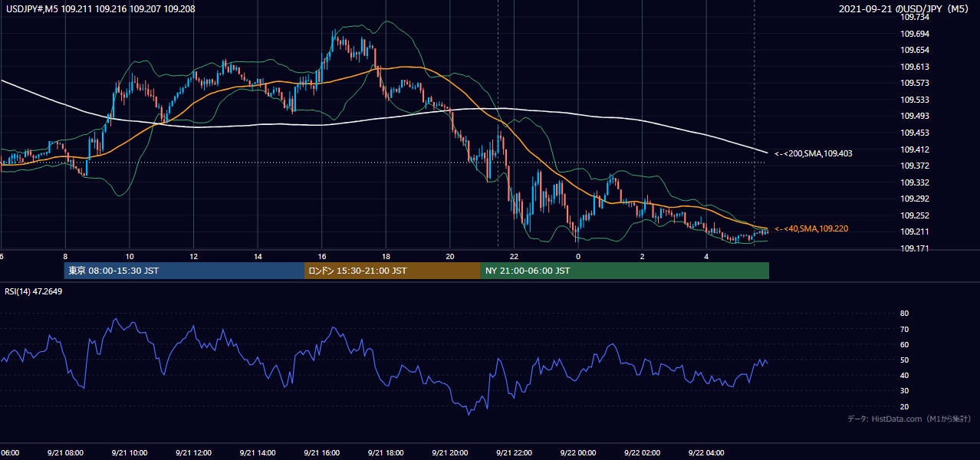980x460 pixels.
Task: Click RSI scale value 70
Action: [x=904, y=329]
